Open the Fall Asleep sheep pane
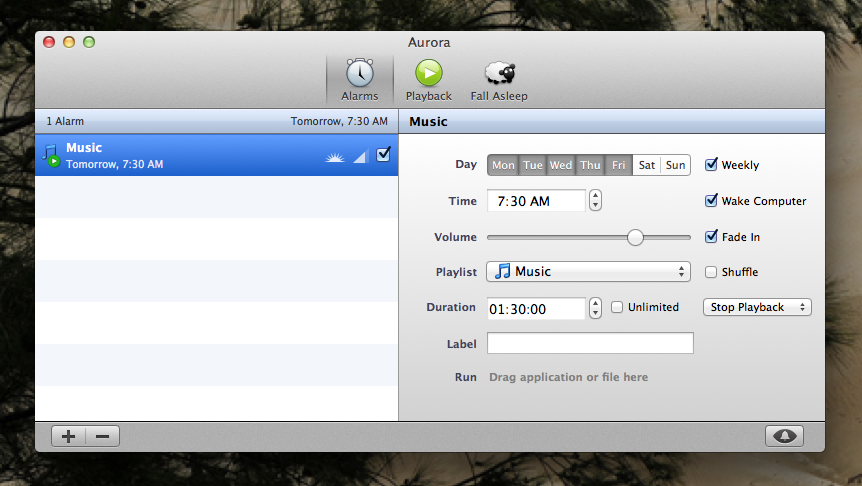Image resolution: width=862 pixels, height=486 pixels. point(499,80)
